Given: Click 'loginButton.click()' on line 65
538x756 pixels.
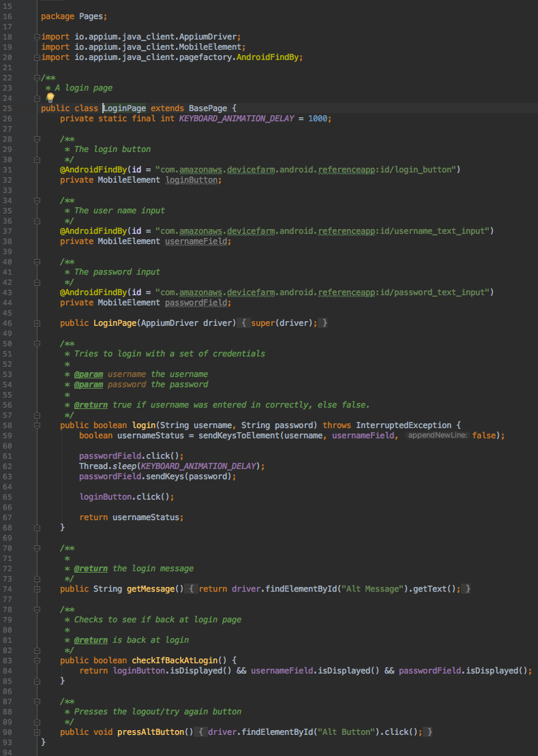Looking at the screenshot, I should [x=124, y=496].
